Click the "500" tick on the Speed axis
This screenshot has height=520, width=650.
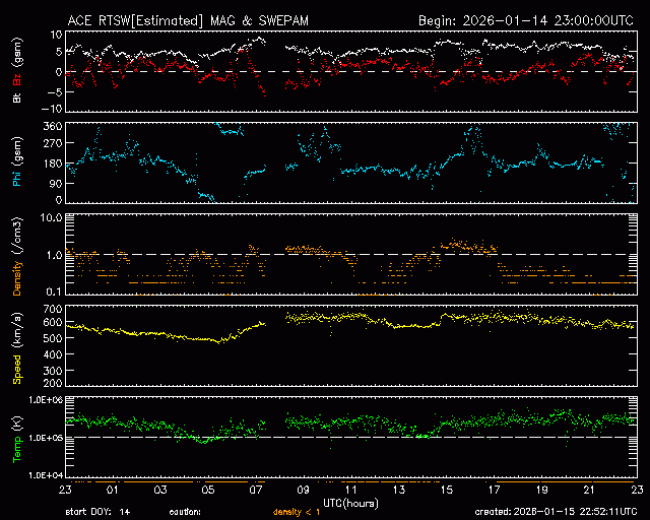(53, 338)
